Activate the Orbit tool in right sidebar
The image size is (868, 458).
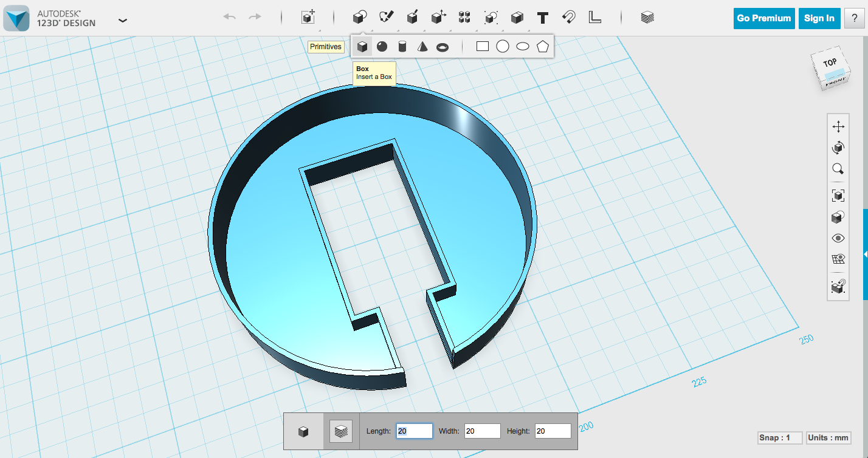tap(838, 147)
